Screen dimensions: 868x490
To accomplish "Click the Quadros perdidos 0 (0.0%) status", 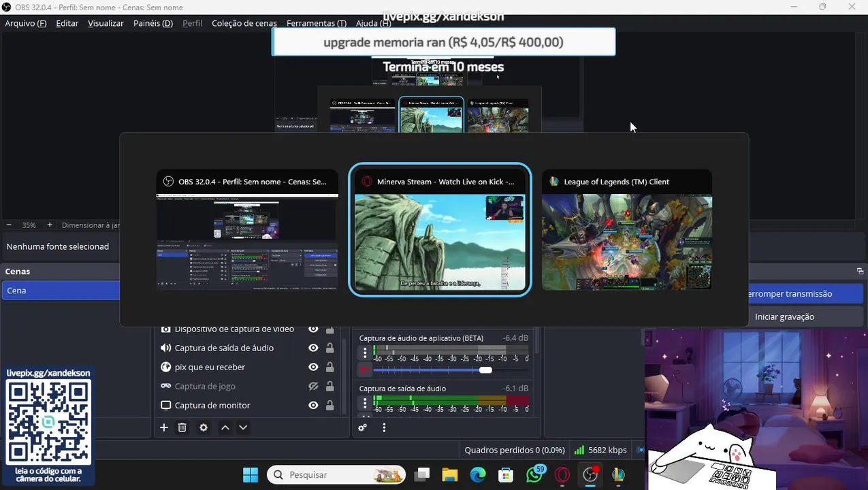I will coord(515,450).
